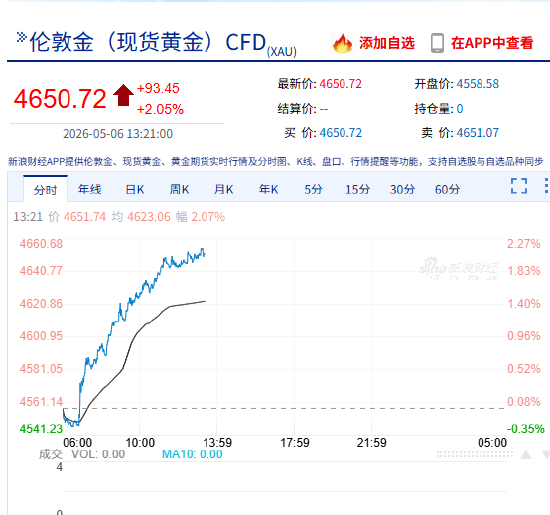The height and width of the screenshot is (515, 550).
Task: Click the double arrow icon before 伦敦金
Action: [x=21, y=37]
